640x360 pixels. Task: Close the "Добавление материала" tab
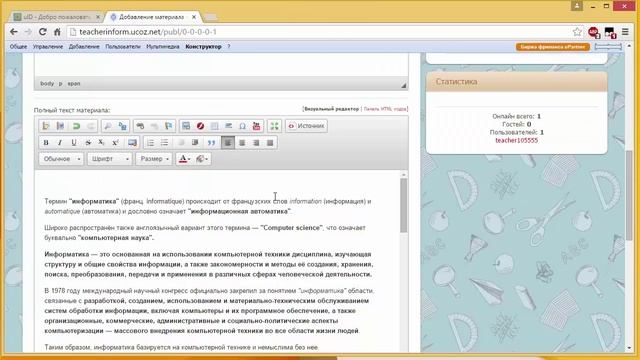[194, 17]
